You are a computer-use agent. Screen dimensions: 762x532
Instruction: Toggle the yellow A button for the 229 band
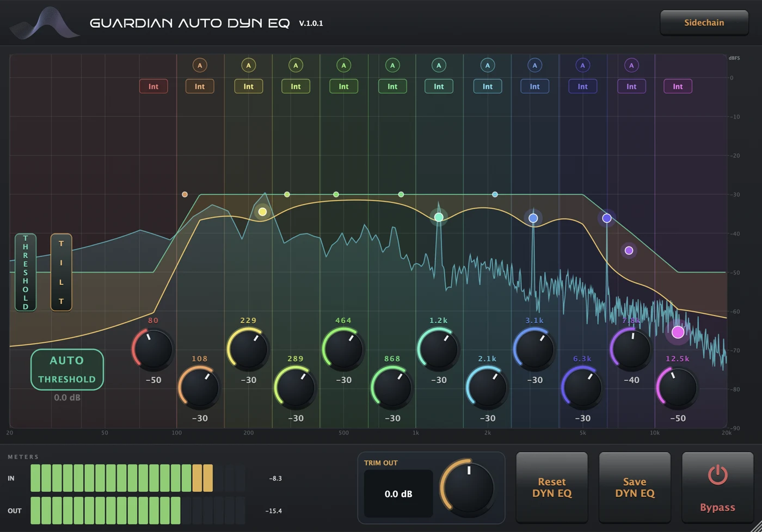[x=248, y=65]
